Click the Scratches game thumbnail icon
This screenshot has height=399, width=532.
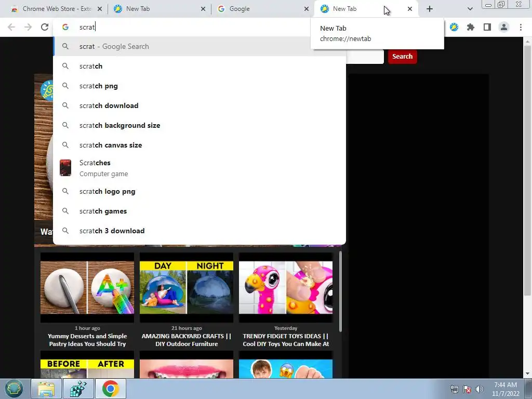(x=65, y=168)
